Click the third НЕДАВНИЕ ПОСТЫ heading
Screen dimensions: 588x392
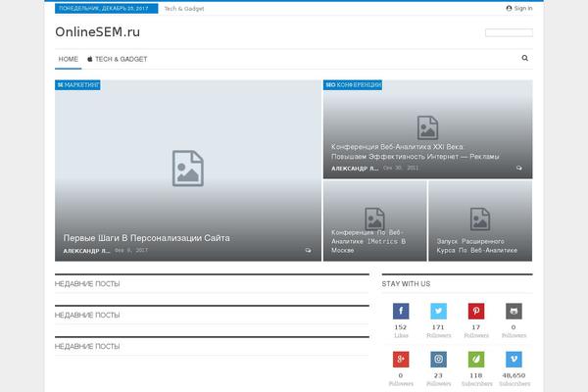point(87,346)
